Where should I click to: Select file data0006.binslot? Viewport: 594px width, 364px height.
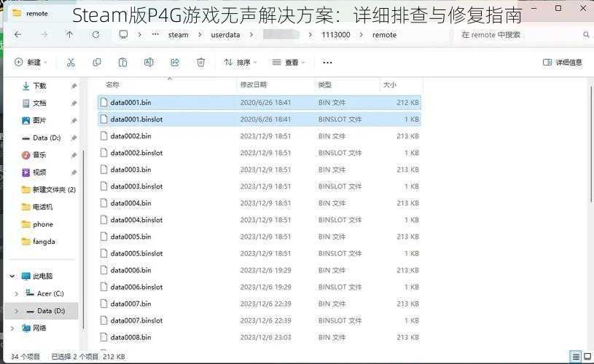[259, 287]
